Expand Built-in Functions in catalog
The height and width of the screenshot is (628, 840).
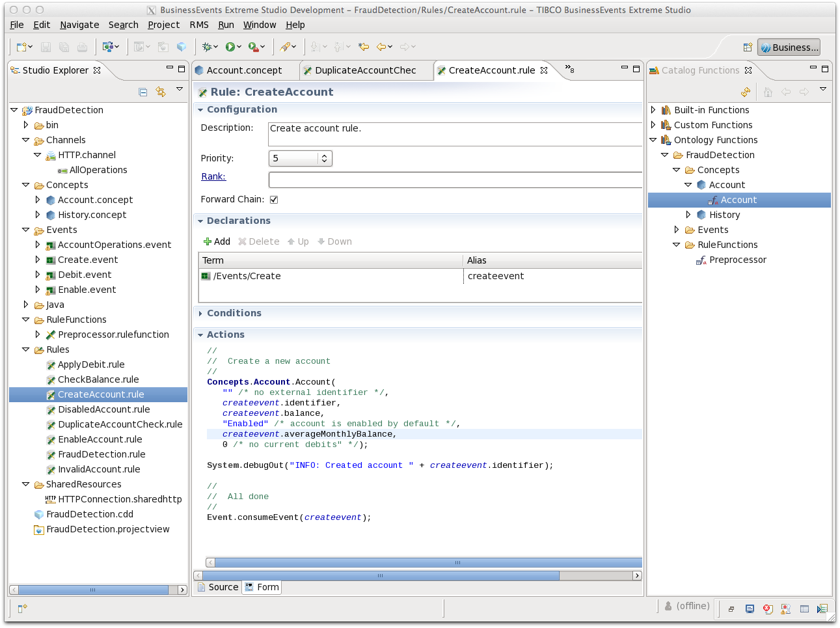point(654,110)
